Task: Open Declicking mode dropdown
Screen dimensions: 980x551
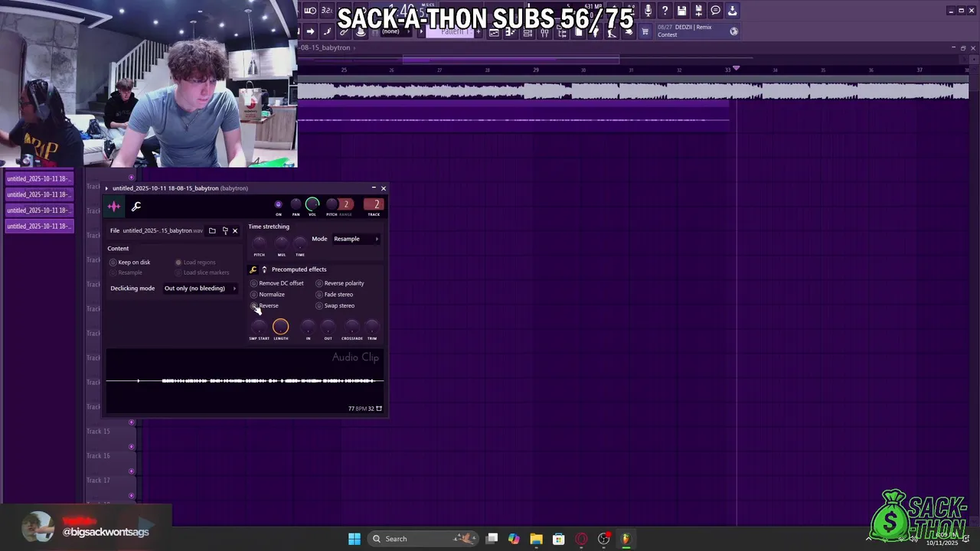Action: click(201, 289)
